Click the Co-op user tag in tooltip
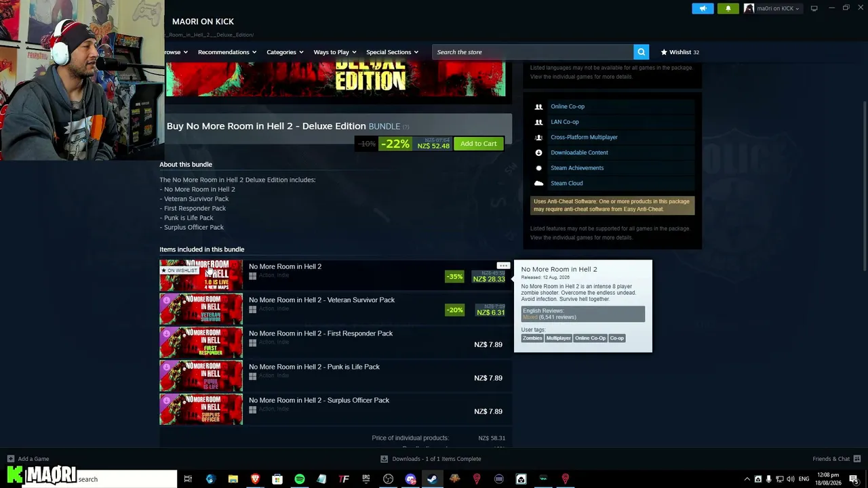Image resolution: width=868 pixels, height=488 pixels. point(616,338)
